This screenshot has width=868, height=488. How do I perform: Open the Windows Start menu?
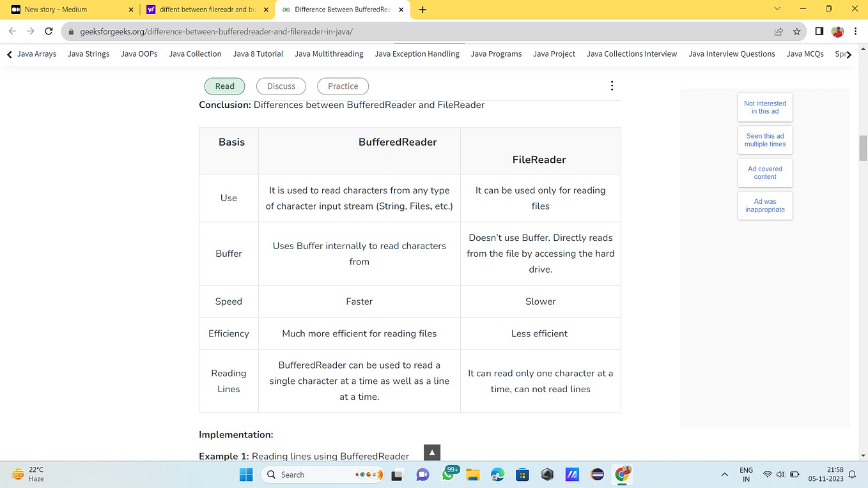pyautogui.click(x=246, y=475)
